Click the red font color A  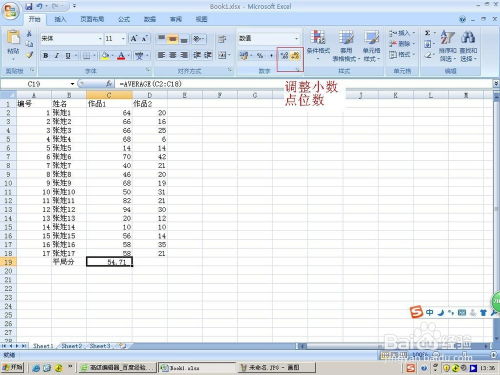coord(121,55)
